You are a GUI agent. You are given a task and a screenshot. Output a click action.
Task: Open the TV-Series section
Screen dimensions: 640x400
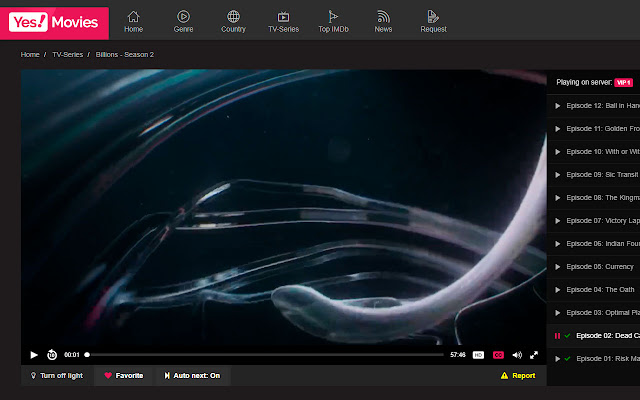pos(283,22)
